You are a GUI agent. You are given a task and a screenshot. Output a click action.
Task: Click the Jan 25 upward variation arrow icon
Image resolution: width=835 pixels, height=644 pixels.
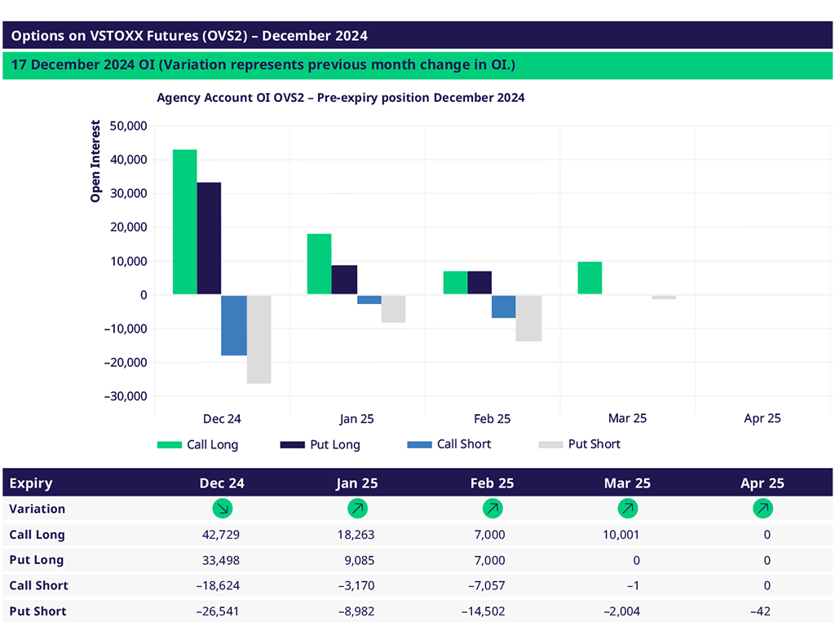coord(356,509)
